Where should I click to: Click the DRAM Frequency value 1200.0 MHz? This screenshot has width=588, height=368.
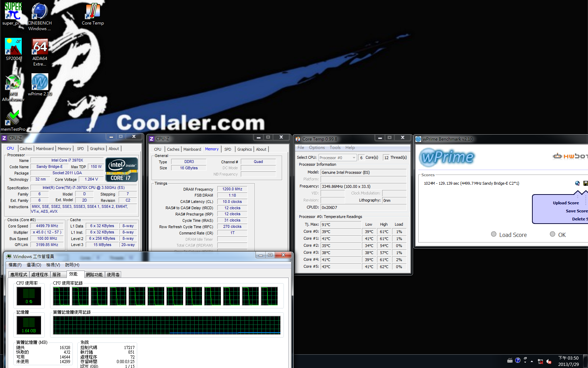pyautogui.click(x=232, y=189)
